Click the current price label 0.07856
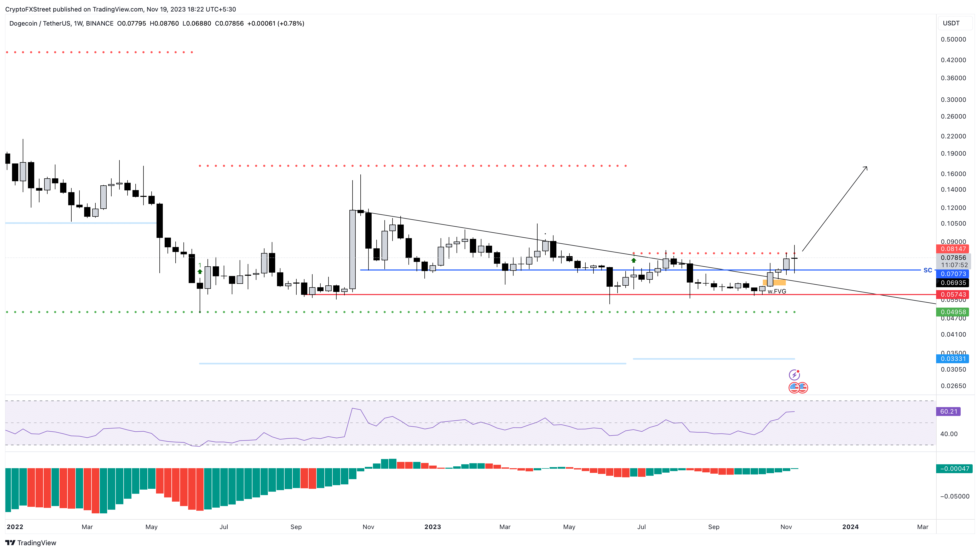Image resolution: width=980 pixels, height=552 pixels. click(953, 257)
